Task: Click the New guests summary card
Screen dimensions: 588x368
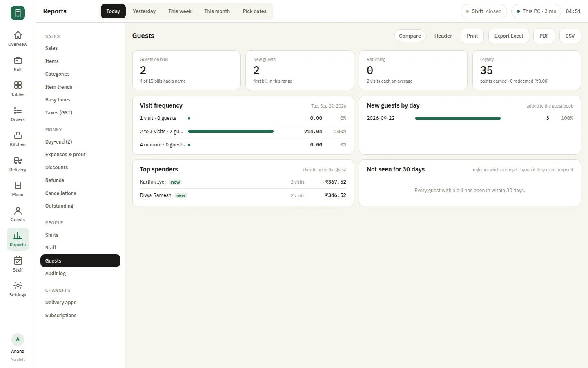Action: point(300,70)
